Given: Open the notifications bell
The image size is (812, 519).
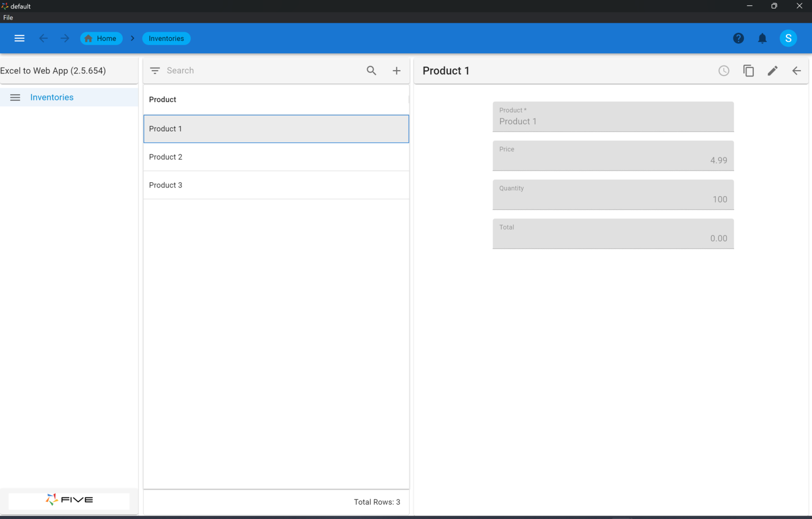Looking at the screenshot, I should coord(762,38).
